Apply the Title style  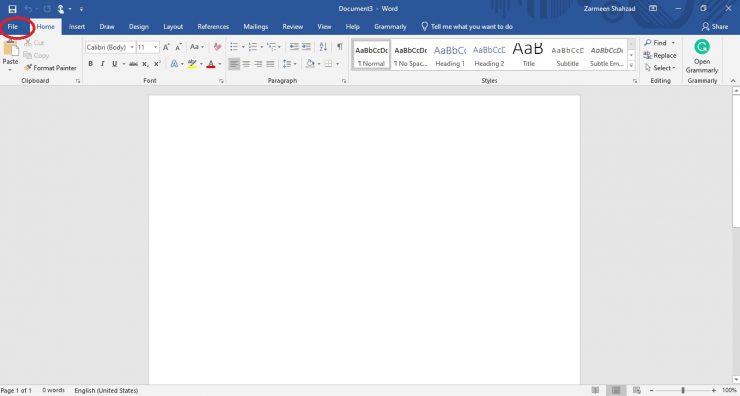[x=528, y=55]
